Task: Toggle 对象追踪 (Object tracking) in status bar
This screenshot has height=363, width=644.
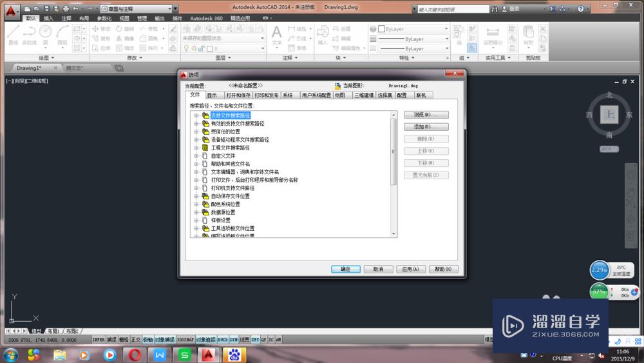Action: pyautogui.click(x=206, y=340)
